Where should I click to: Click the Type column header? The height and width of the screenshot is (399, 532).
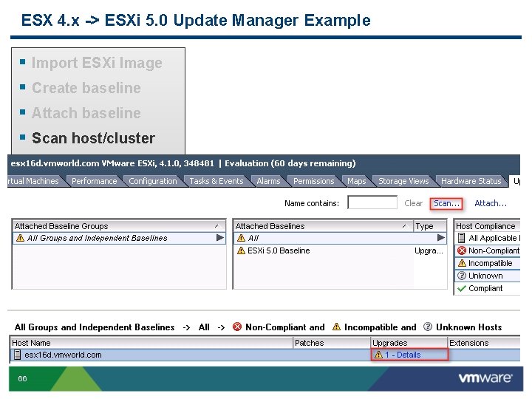429,226
